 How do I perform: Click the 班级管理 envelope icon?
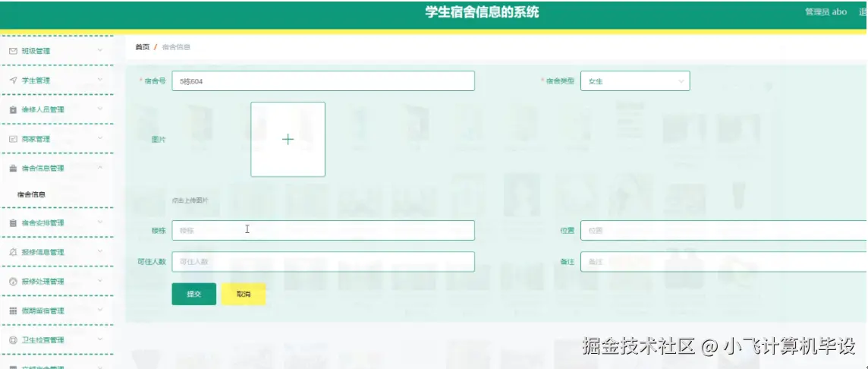(14, 51)
